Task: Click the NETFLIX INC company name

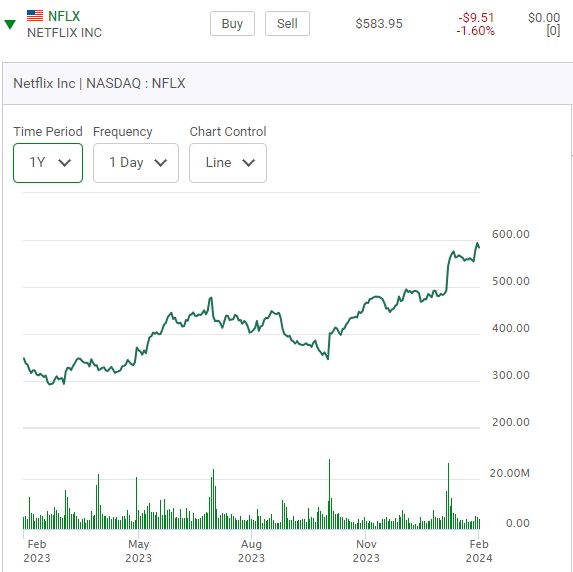Action: (x=64, y=33)
